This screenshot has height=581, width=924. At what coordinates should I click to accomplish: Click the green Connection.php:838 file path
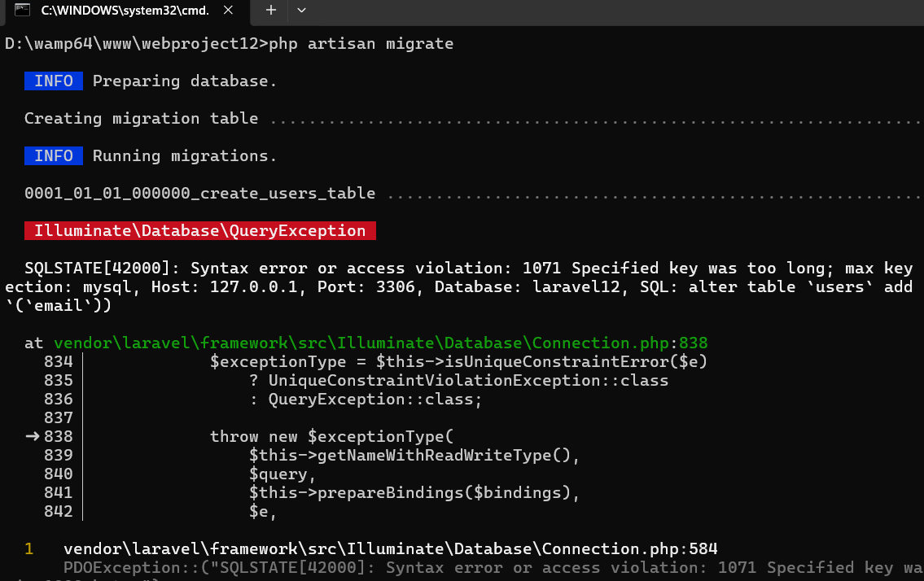[381, 343]
